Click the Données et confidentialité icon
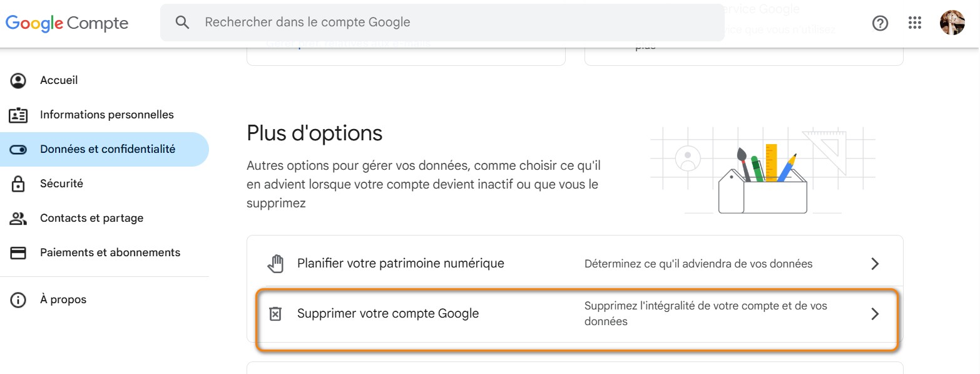 (19, 149)
